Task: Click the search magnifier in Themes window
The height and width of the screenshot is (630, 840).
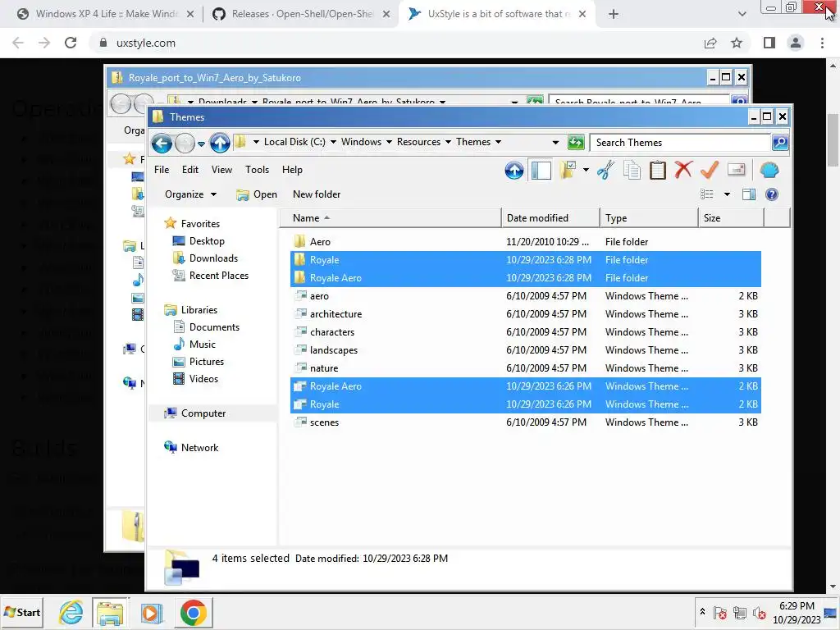Action: coord(780,143)
